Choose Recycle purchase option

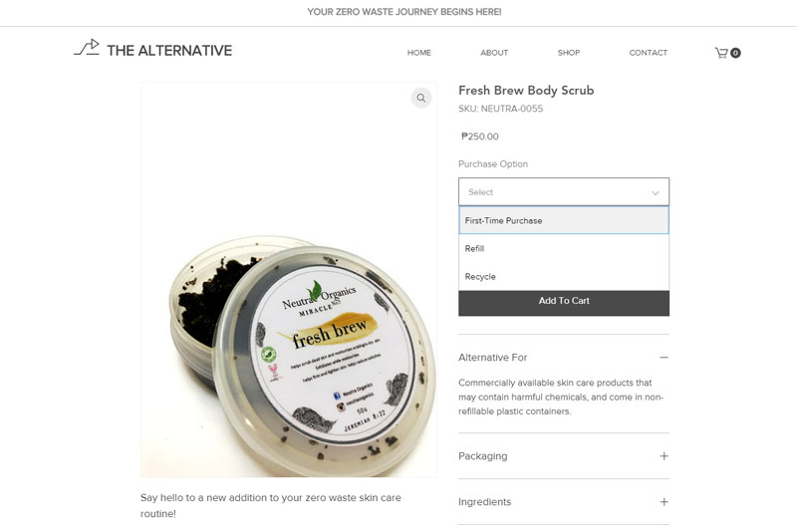click(564, 276)
